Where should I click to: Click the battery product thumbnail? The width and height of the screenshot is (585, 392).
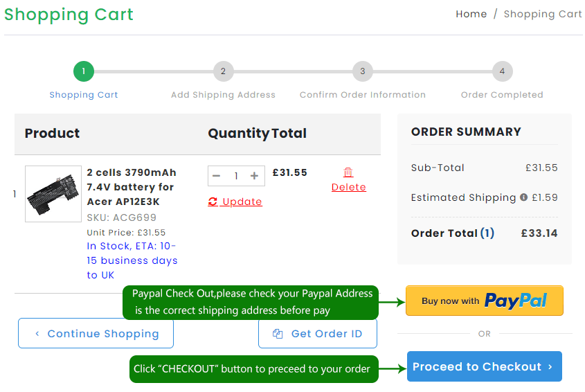[x=53, y=194]
